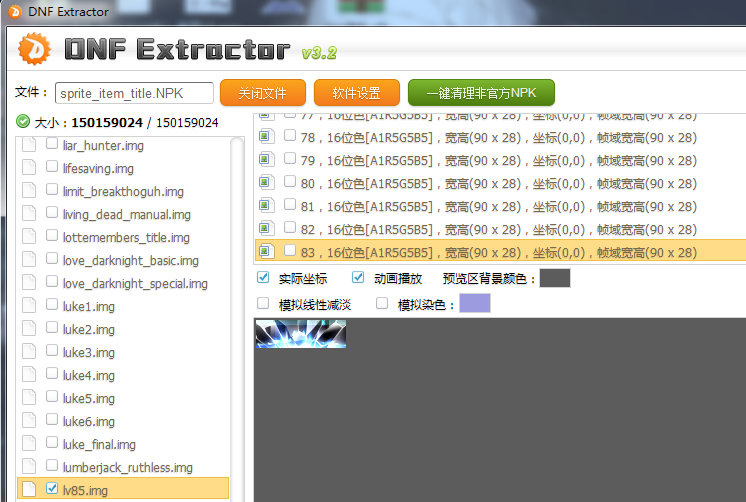The width and height of the screenshot is (746, 502).
Task: Select frame 82 row text
Action: point(499,229)
